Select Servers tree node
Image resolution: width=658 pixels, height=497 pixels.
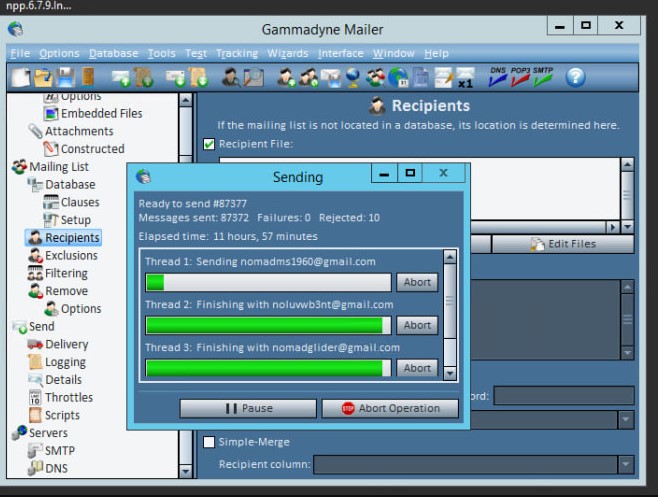48,433
